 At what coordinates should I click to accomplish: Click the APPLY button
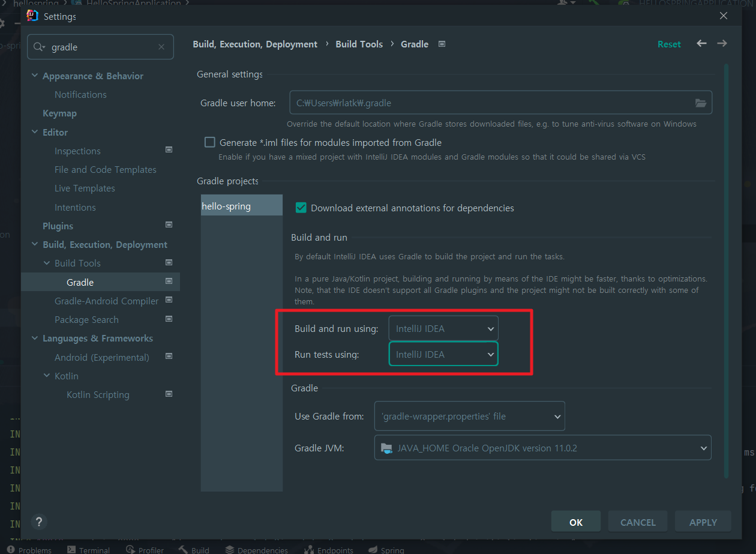point(703,522)
